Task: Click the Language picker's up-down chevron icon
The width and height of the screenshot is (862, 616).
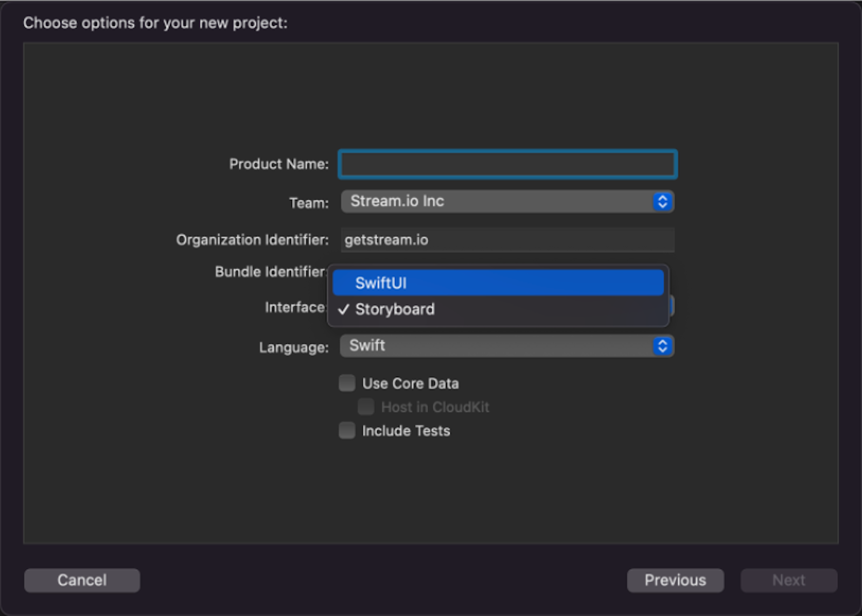Action: 662,346
